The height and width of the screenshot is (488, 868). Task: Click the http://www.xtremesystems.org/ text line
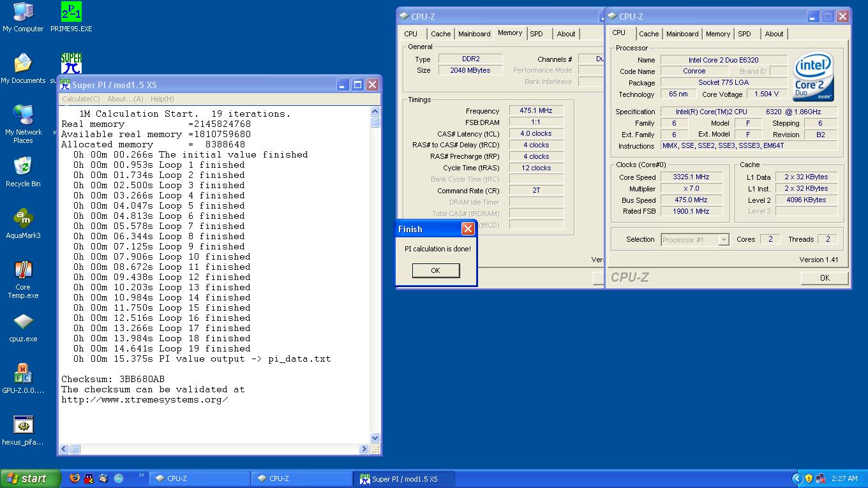(145, 399)
